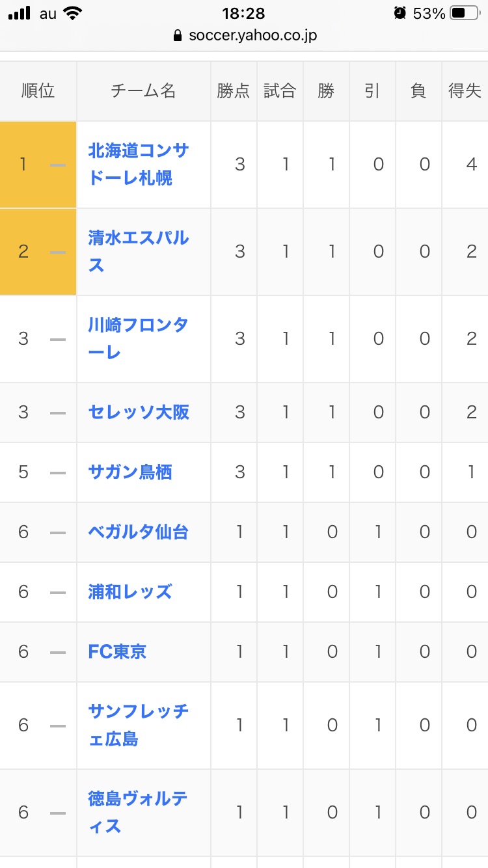Viewport: 488px width, 868px height.
Task: Click the FC東京 team link
Action: (x=118, y=651)
